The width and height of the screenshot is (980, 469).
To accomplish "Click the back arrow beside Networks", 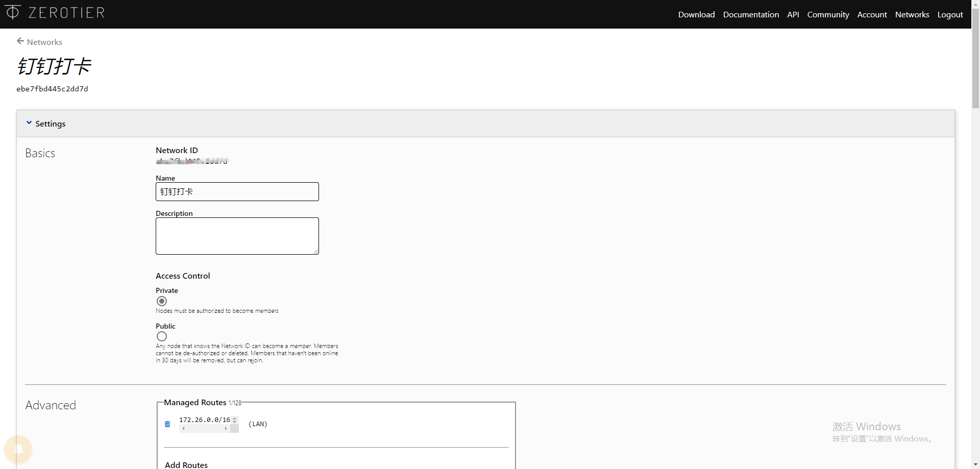I will [20, 41].
